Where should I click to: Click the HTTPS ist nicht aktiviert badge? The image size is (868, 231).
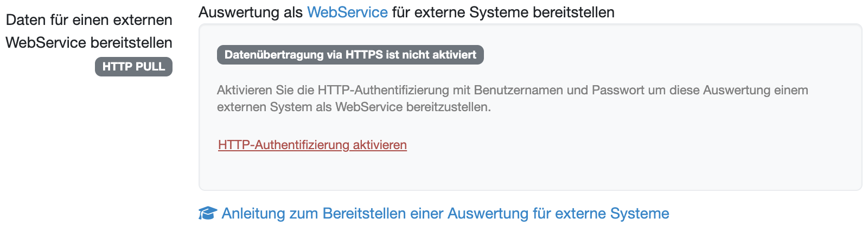350,55
